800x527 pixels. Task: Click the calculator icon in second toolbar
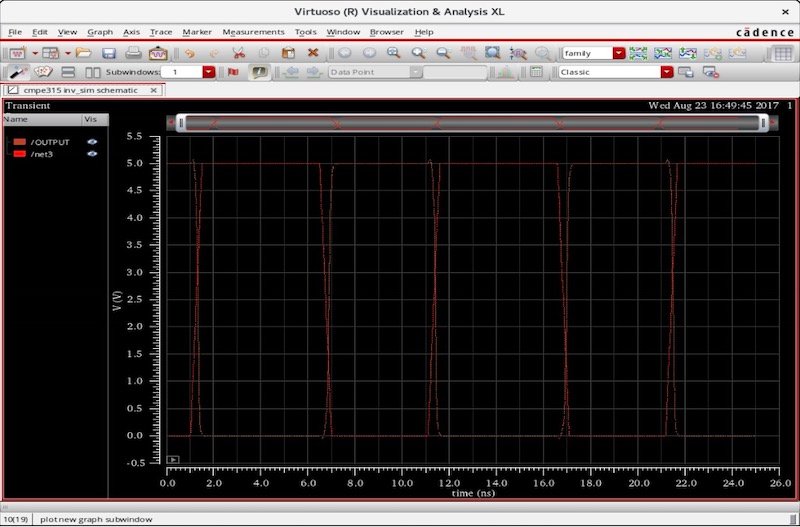(536, 72)
